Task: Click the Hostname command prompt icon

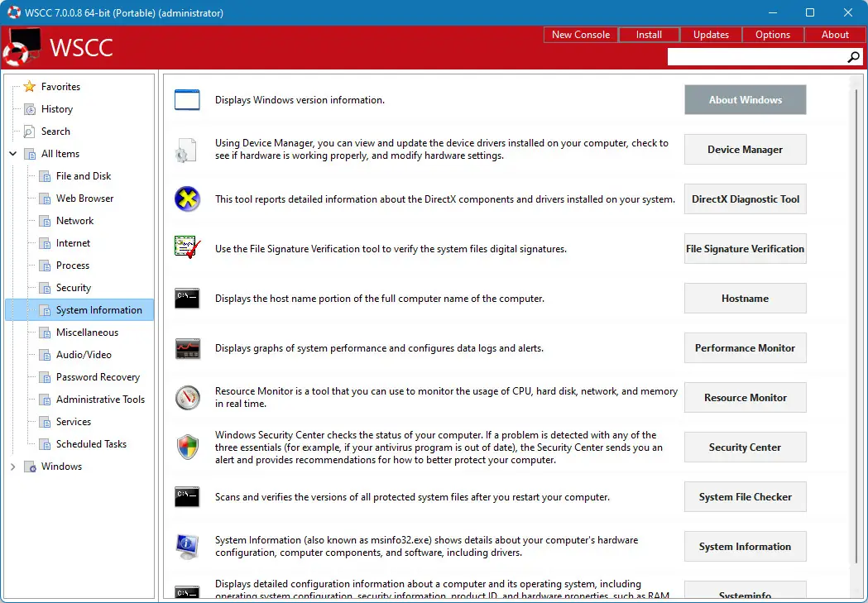Action: pos(187,298)
